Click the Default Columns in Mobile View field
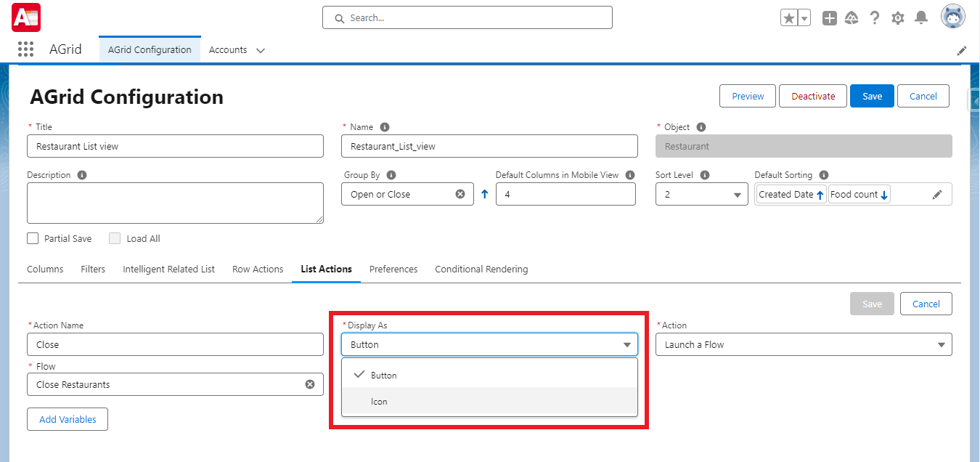Viewport: 980px width, 462px height. [565, 194]
